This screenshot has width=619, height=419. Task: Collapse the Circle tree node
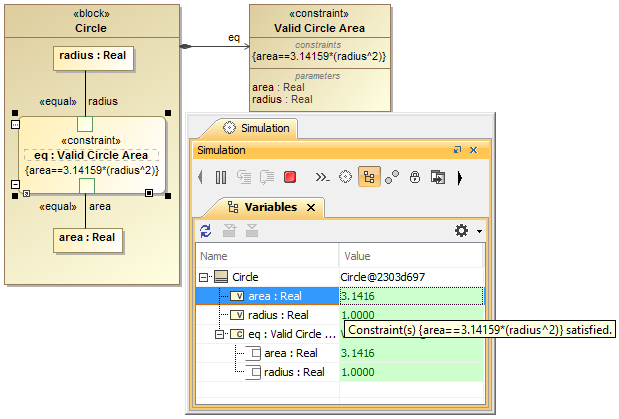[205, 277]
